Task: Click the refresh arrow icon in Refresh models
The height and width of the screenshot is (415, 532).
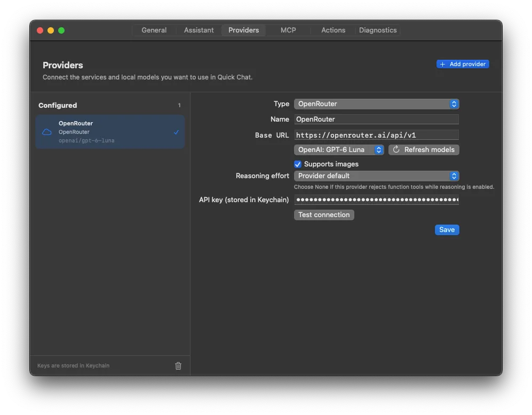Action: click(x=396, y=149)
